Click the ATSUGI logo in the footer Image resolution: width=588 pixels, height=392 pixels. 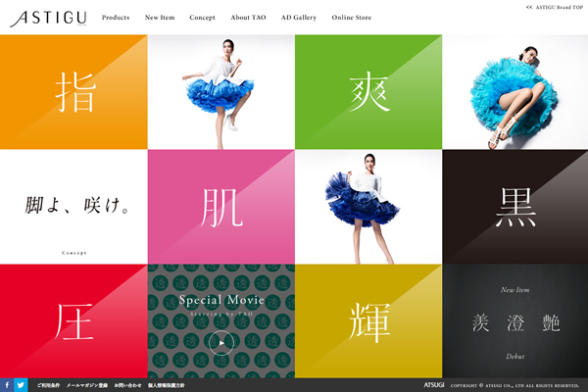(x=435, y=385)
